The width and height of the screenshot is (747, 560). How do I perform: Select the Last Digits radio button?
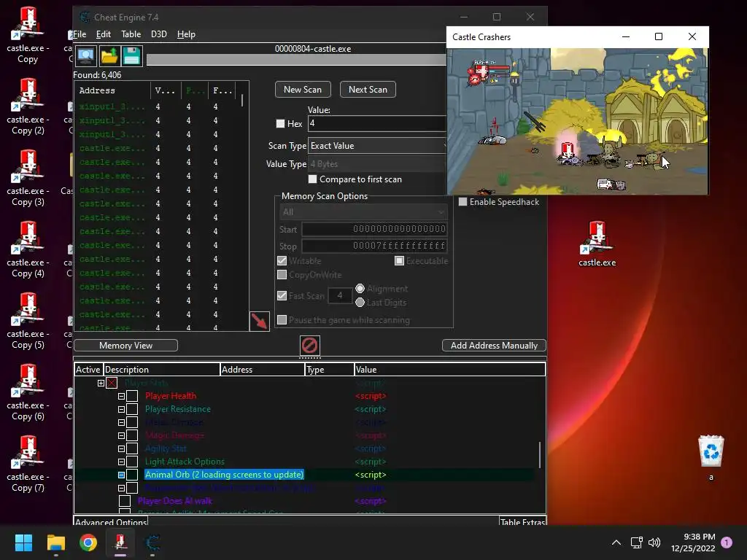[360, 303]
